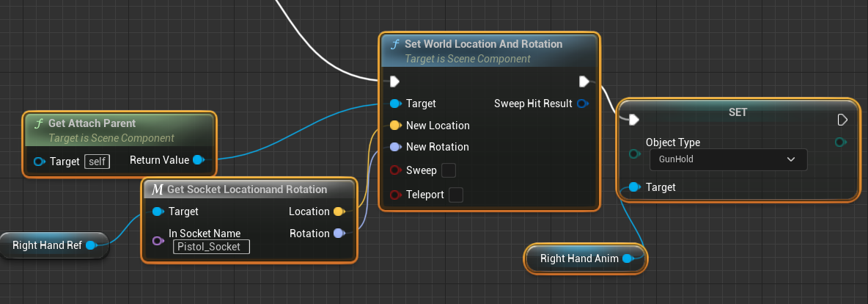Click the red Teleport boolean pin
The width and height of the screenshot is (868, 304).
(394, 195)
